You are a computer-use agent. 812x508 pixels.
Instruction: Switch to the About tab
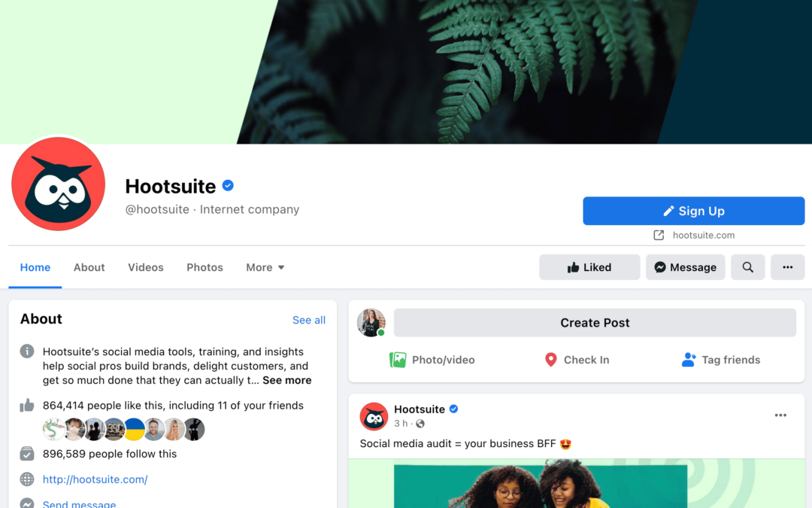pyautogui.click(x=89, y=267)
